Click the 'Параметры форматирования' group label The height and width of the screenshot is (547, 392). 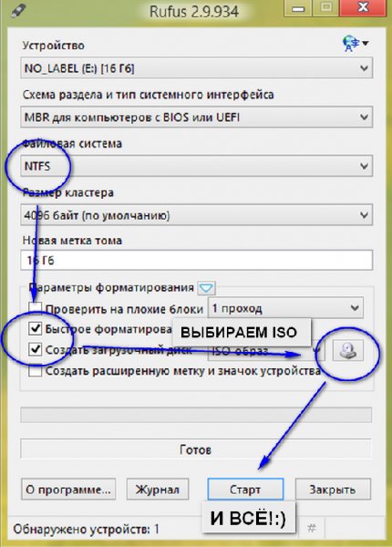(x=111, y=288)
